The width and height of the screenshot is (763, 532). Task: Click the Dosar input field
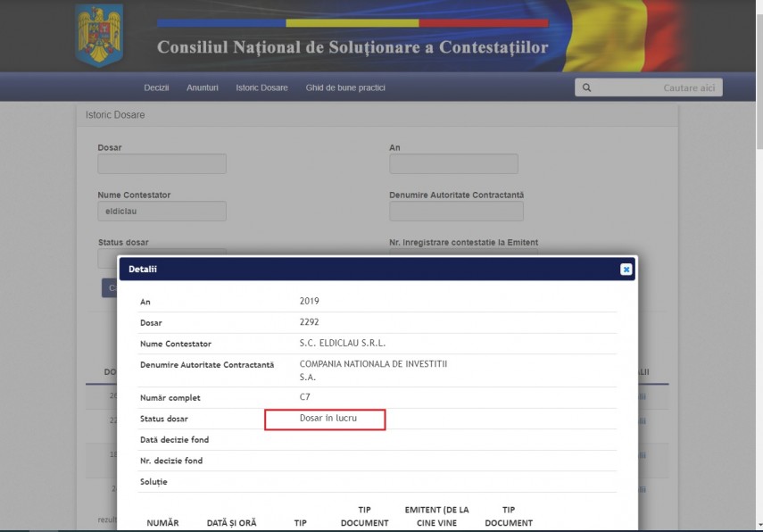pyautogui.click(x=162, y=164)
